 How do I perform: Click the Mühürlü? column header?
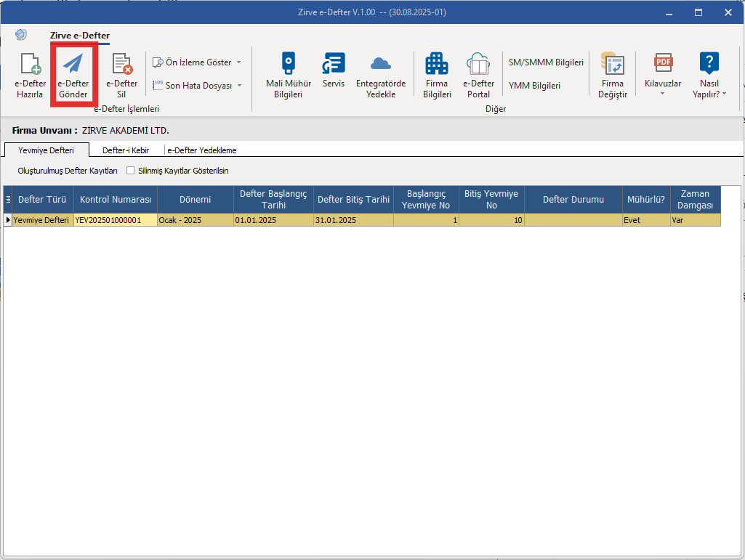646,200
